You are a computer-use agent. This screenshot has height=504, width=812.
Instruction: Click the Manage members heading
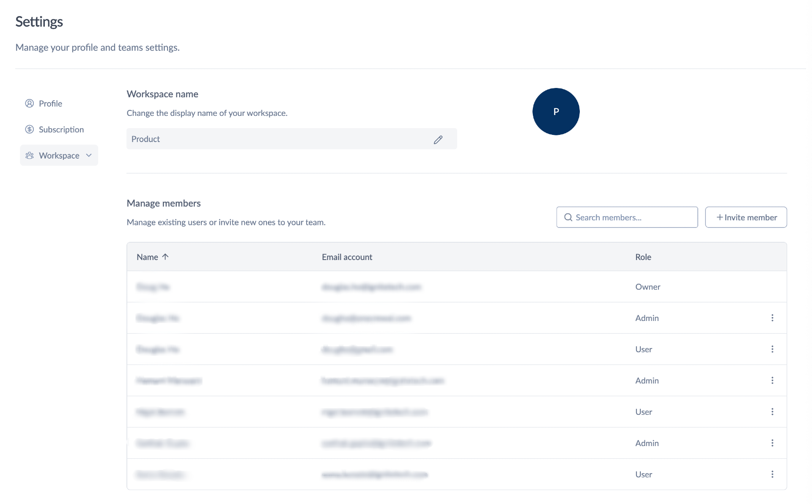click(164, 203)
